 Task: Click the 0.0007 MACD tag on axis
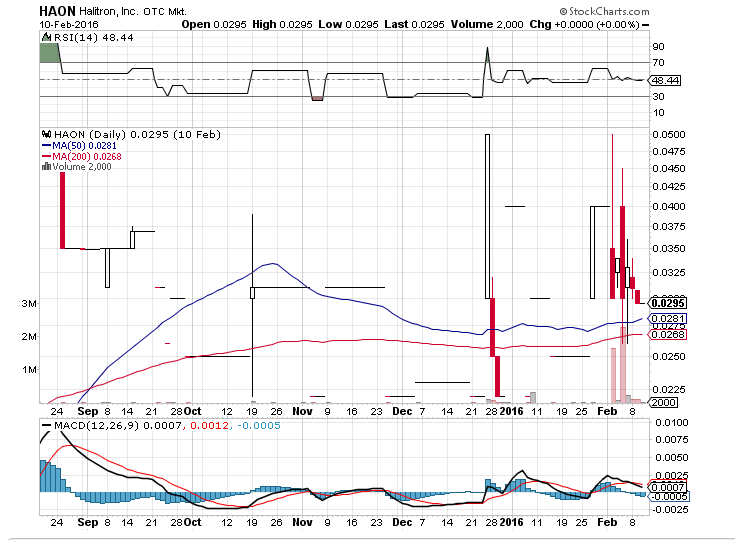(x=668, y=488)
